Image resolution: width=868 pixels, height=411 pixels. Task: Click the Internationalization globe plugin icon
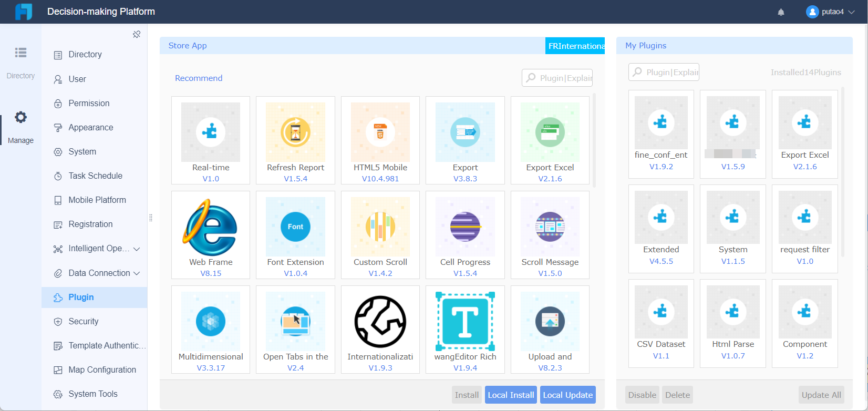[380, 321]
